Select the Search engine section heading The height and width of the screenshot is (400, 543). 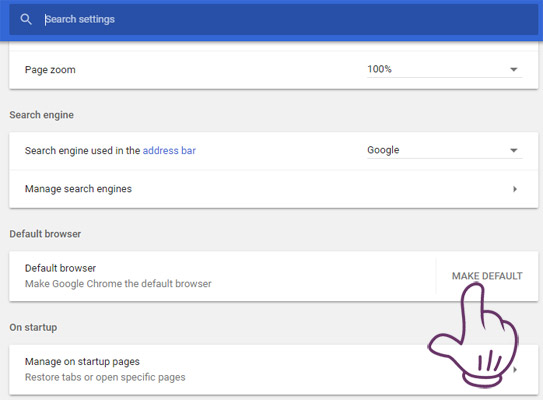pos(42,115)
